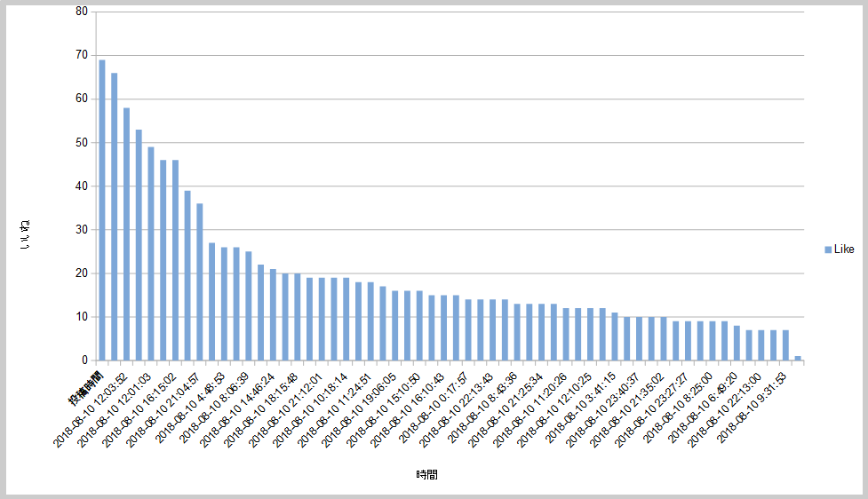Select the 2018-08-10 21:04:57 axis label
The image size is (868, 499).
[163, 410]
